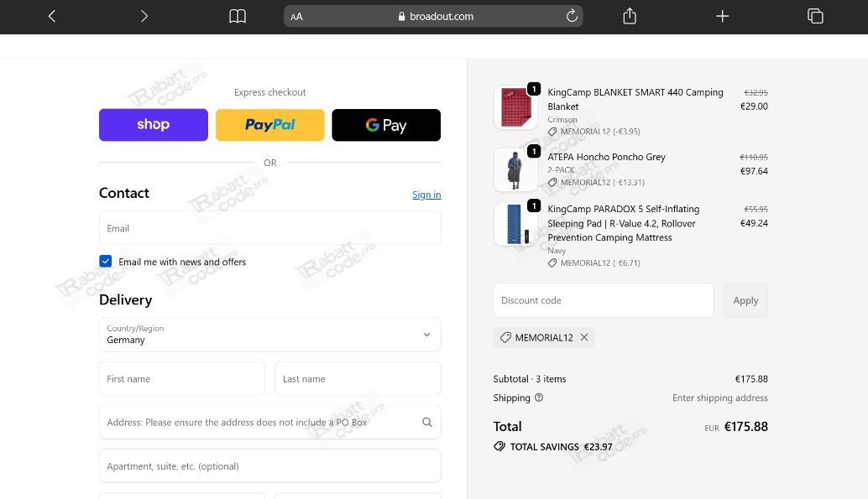Click the TOTAL SAVINGS €23.97 text
The height and width of the screenshot is (499, 868).
tap(562, 447)
